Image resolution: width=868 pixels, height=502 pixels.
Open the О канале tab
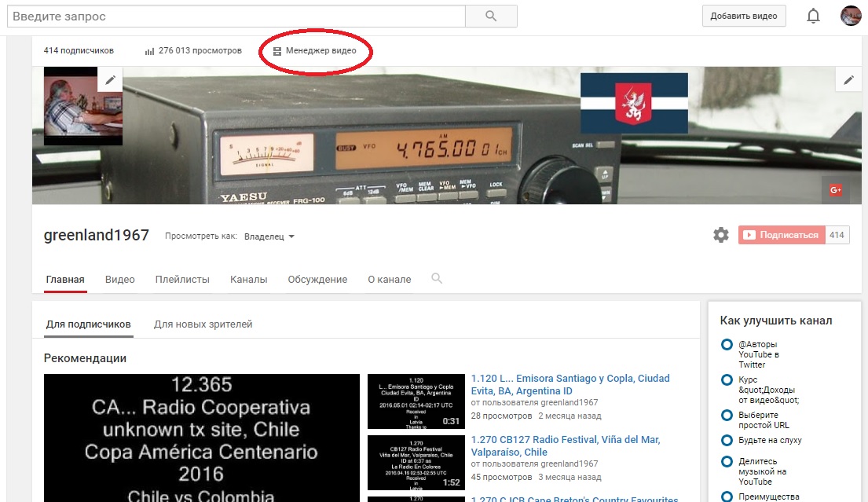tap(389, 280)
